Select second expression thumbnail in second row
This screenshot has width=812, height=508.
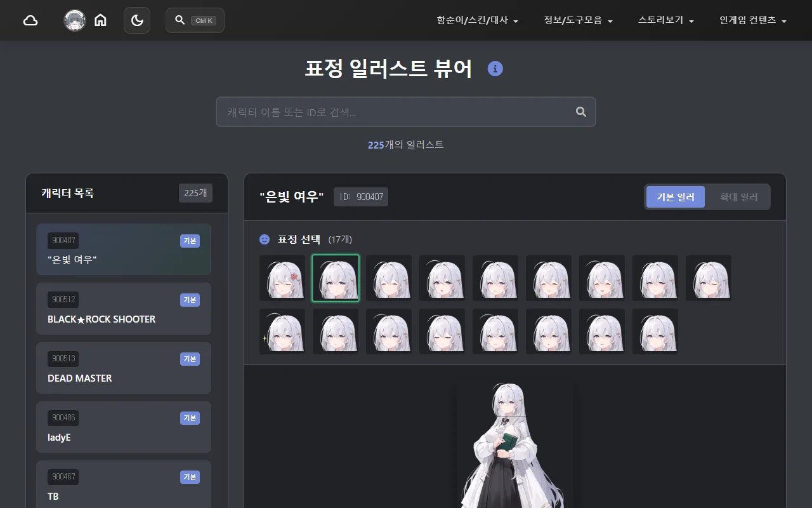pos(336,331)
